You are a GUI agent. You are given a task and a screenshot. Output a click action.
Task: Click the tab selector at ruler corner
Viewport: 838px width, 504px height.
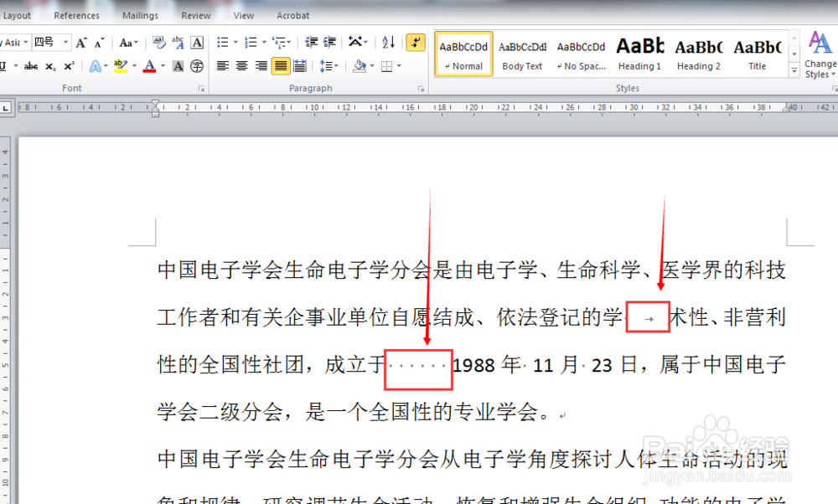coord(5,108)
